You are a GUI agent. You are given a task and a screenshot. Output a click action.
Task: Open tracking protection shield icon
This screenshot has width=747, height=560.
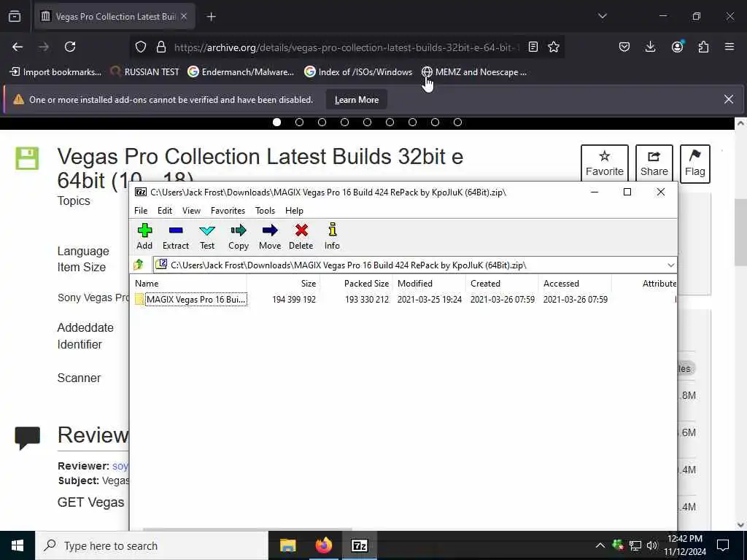coord(141,47)
